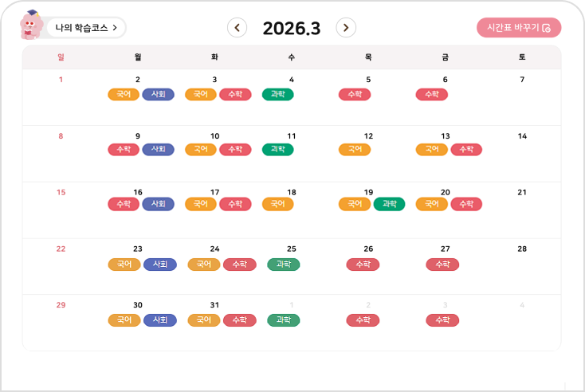Select 사회 tag on March 2
Image resolution: width=585 pixels, height=392 pixels.
coord(158,94)
